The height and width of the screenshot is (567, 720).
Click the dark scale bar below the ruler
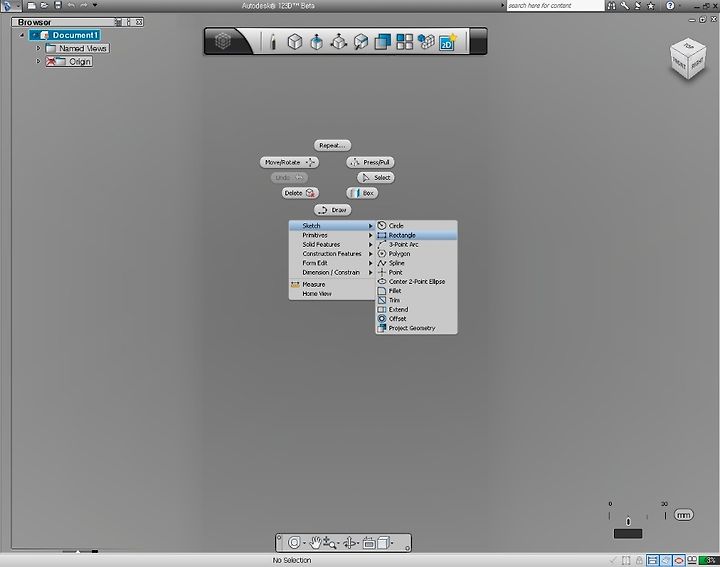pos(628,533)
